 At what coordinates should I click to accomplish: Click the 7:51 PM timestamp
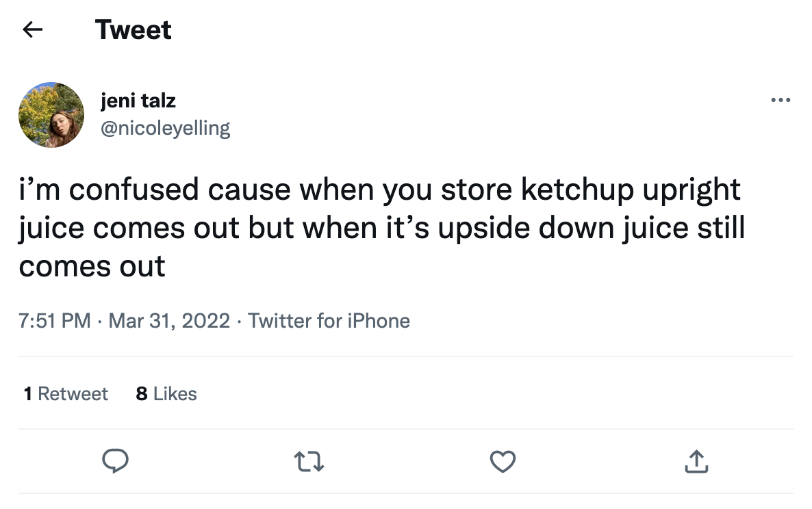(x=55, y=320)
